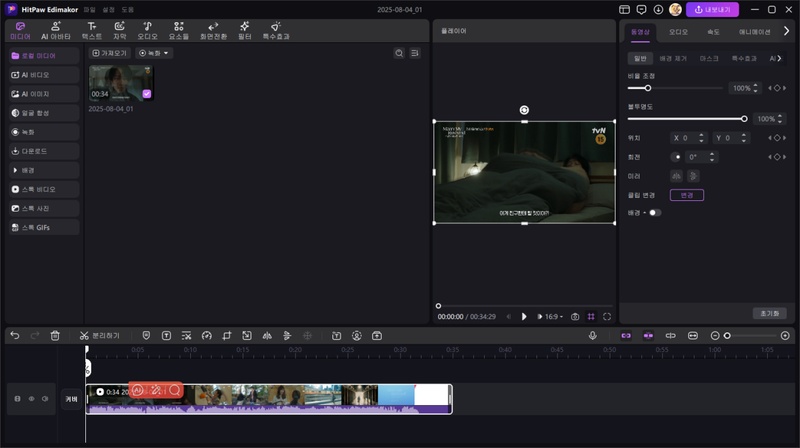This screenshot has height=448, width=800.
Task: Show more property tabs with right chevron
Action: click(786, 31)
